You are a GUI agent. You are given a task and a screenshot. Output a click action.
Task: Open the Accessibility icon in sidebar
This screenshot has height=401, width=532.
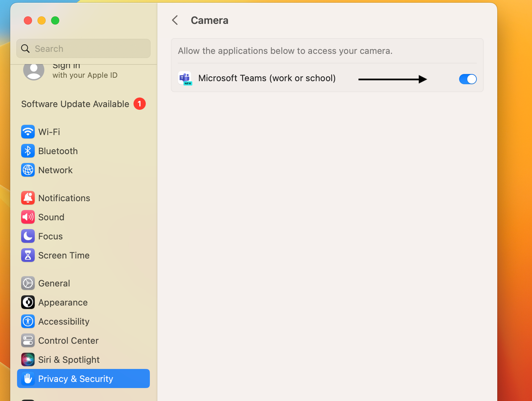pyautogui.click(x=28, y=321)
